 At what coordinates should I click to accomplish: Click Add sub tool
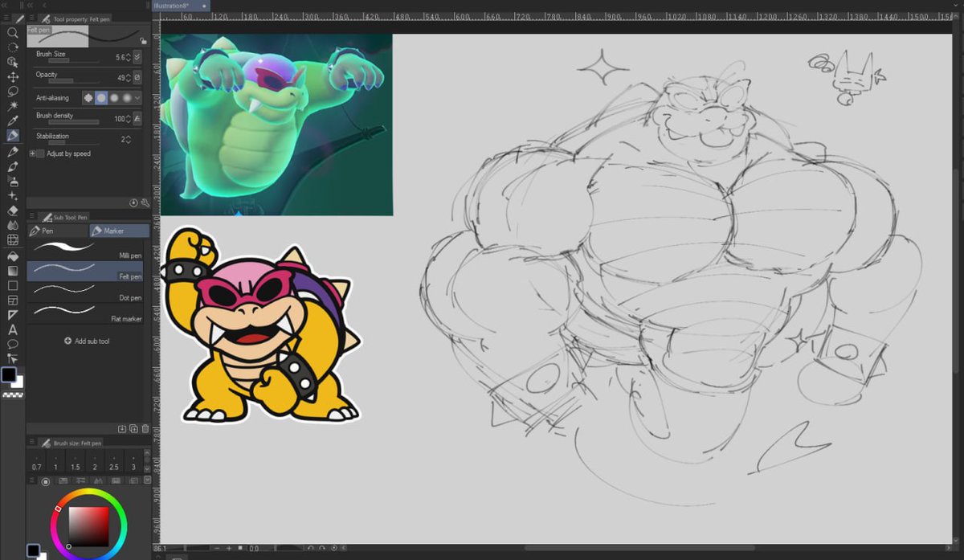click(x=87, y=341)
